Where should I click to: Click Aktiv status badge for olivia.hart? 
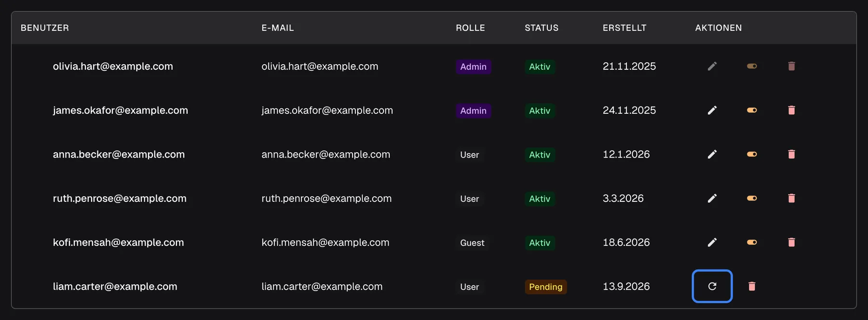point(540,67)
